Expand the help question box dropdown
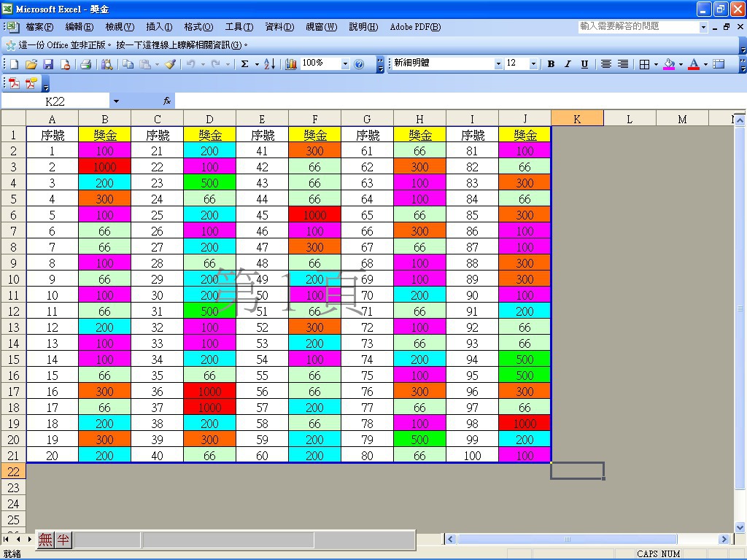Image resolution: width=747 pixels, height=560 pixels. coord(703,27)
